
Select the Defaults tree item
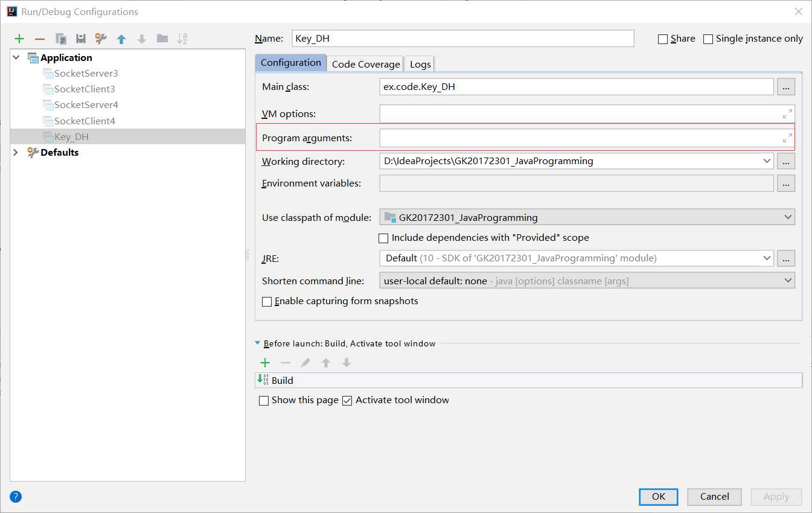pos(59,153)
